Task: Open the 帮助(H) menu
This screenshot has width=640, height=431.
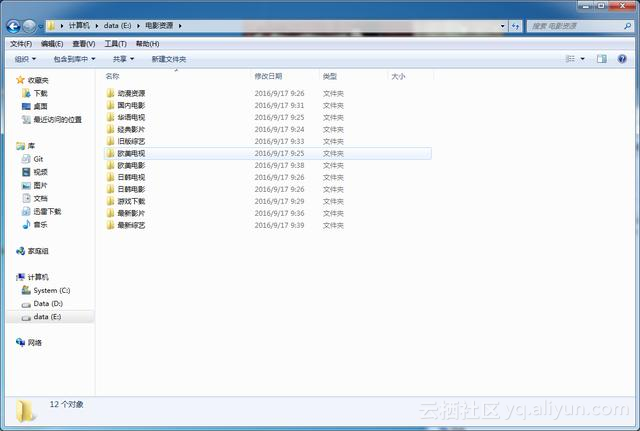Action: [x=147, y=44]
